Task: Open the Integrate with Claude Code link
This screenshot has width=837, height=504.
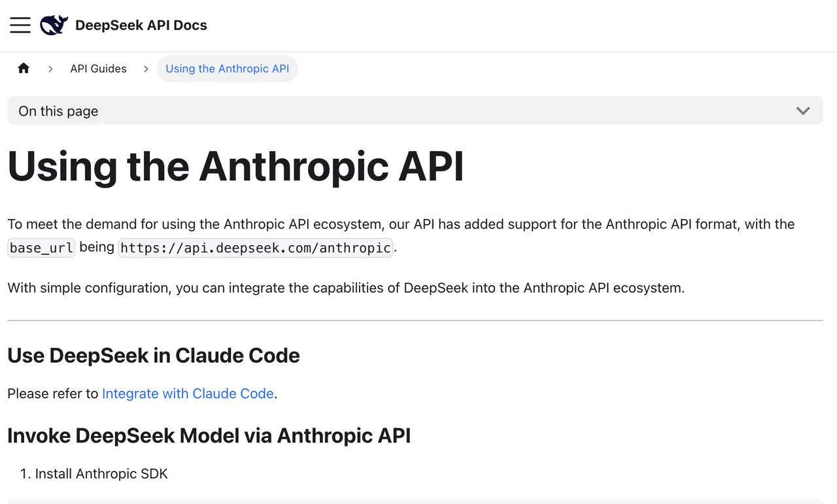Action: tap(188, 394)
